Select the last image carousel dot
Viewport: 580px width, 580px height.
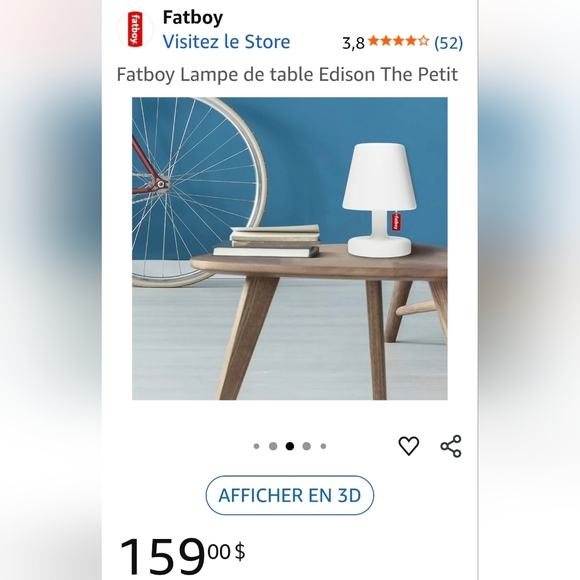(323, 446)
